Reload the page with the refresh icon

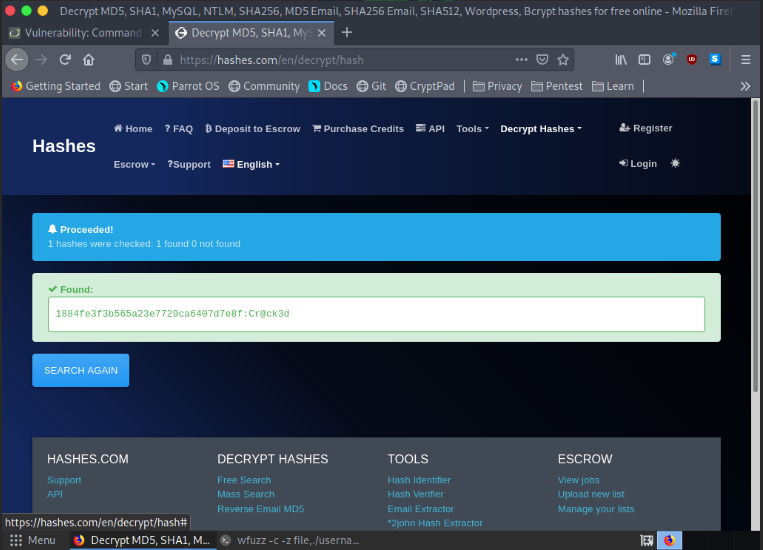click(66, 60)
